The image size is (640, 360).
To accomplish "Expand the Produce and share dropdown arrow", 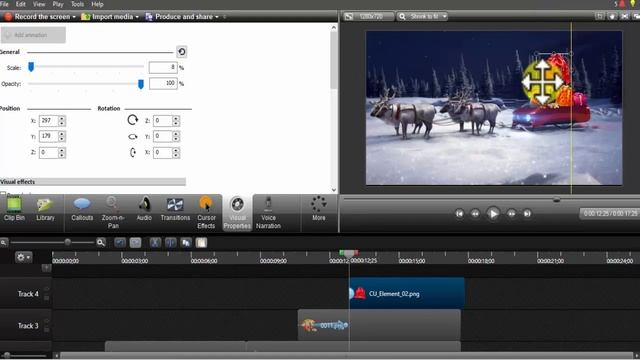I will coord(217,17).
